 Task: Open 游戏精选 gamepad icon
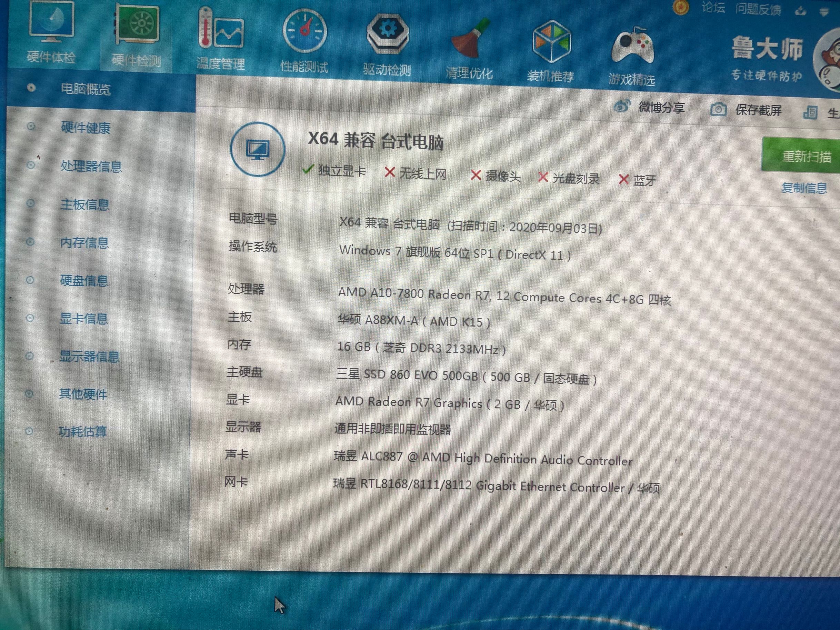(633, 46)
